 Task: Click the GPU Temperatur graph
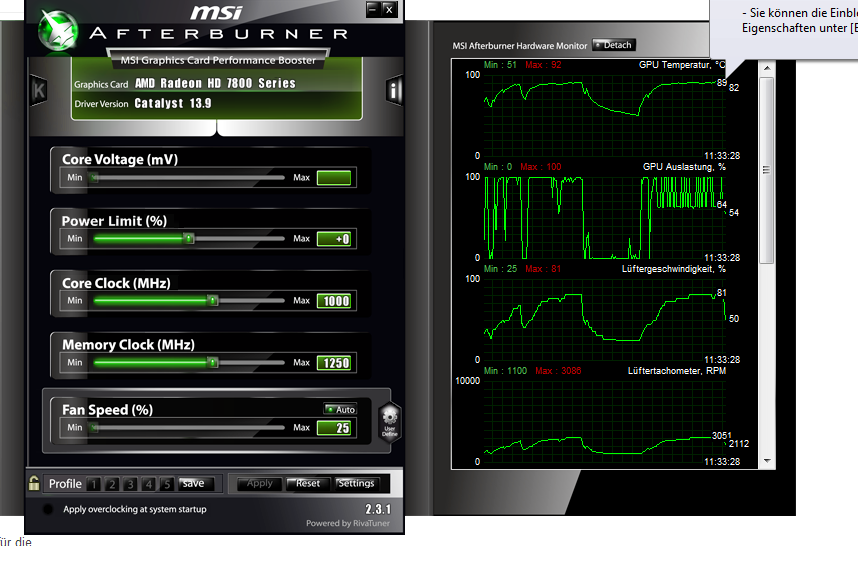pyautogui.click(x=605, y=114)
